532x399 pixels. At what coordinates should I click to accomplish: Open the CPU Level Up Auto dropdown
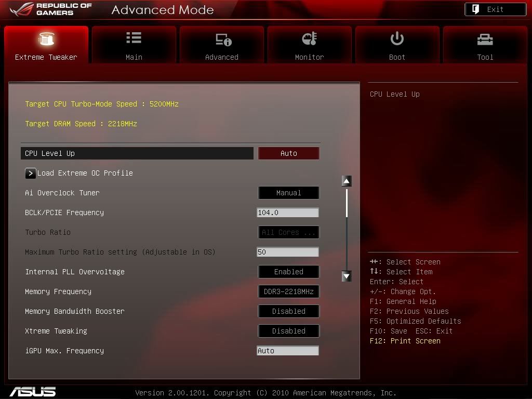pyautogui.click(x=288, y=153)
